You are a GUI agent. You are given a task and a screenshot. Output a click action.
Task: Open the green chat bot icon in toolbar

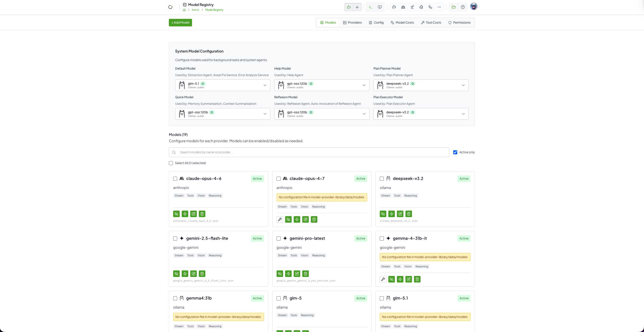[349, 7]
